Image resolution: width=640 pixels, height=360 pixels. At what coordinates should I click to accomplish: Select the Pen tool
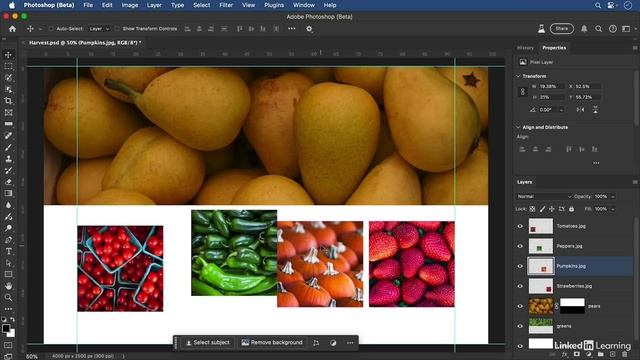8,240
